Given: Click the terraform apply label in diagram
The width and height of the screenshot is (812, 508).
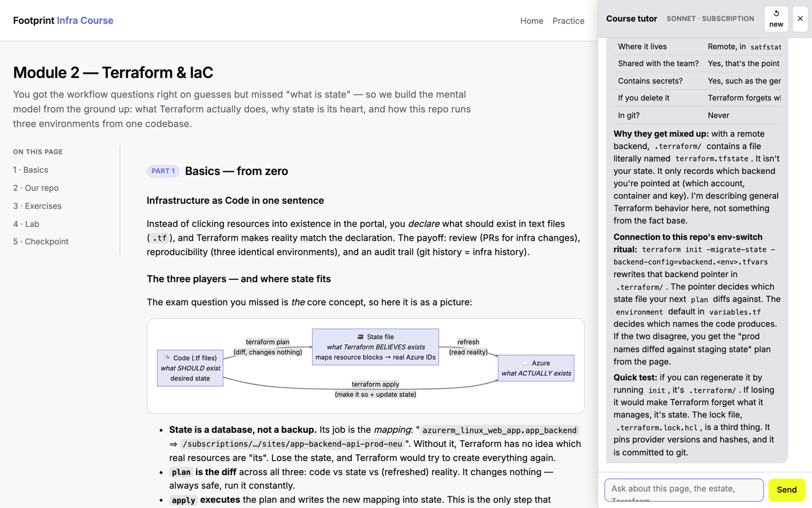Looking at the screenshot, I should coord(376,384).
